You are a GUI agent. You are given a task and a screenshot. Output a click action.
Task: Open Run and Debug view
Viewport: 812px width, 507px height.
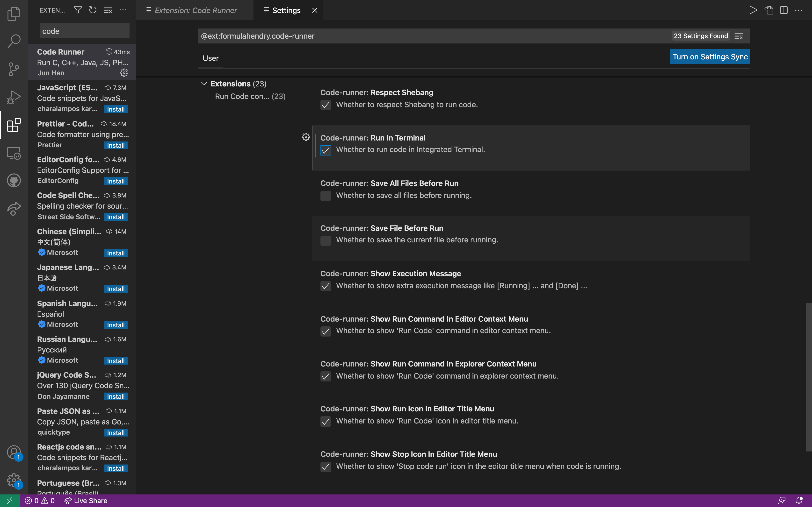click(14, 97)
